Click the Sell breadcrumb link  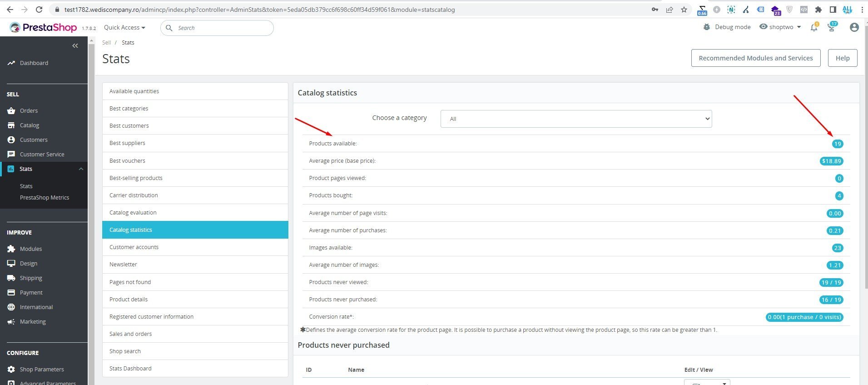[106, 42]
